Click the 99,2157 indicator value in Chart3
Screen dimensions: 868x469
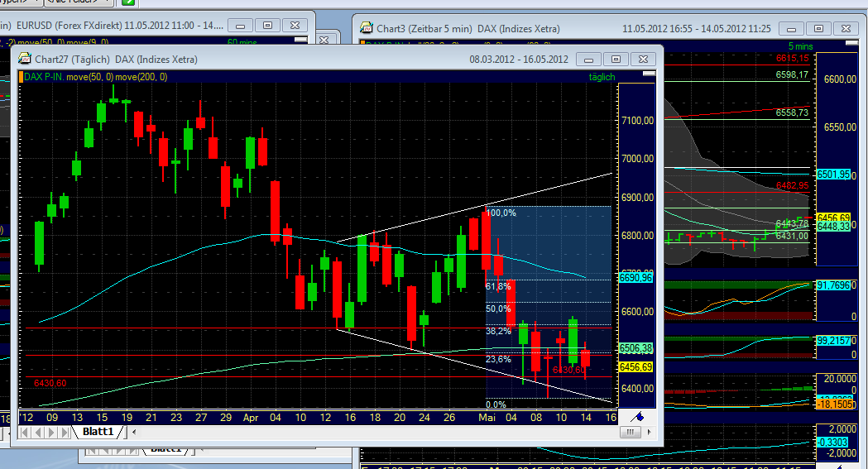[833, 341]
